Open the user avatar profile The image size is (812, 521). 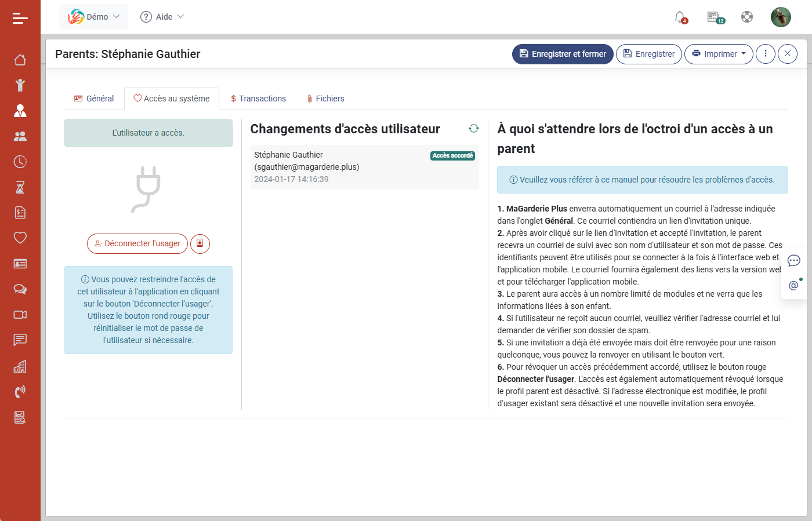click(781, 17)
